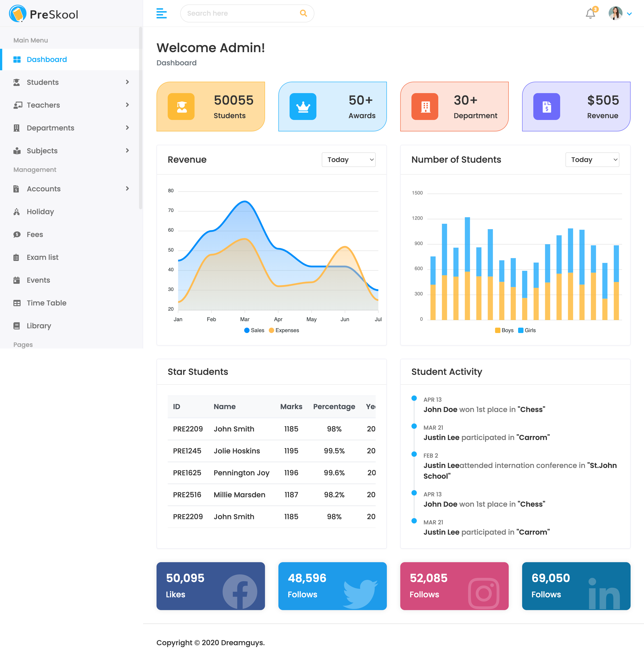Click the blue Awards crown icon
Screen dimensions: 644x662
[303, 107]
